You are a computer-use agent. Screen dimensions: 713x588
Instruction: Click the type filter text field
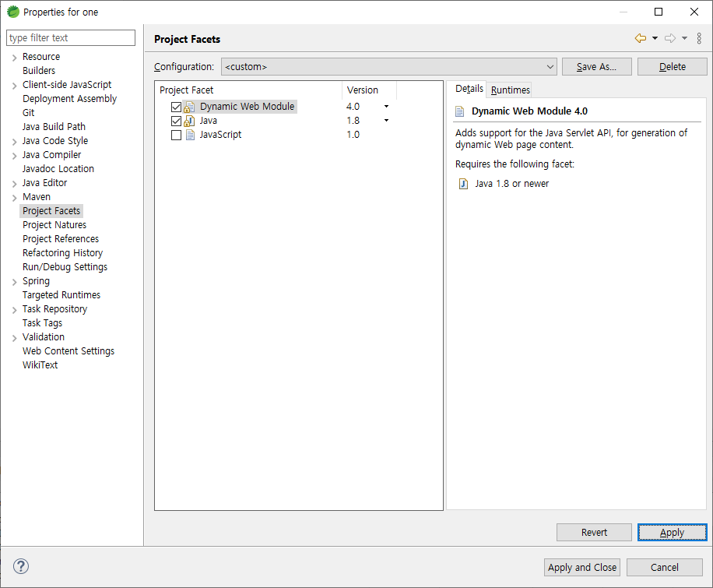click(x=71, y=38)
